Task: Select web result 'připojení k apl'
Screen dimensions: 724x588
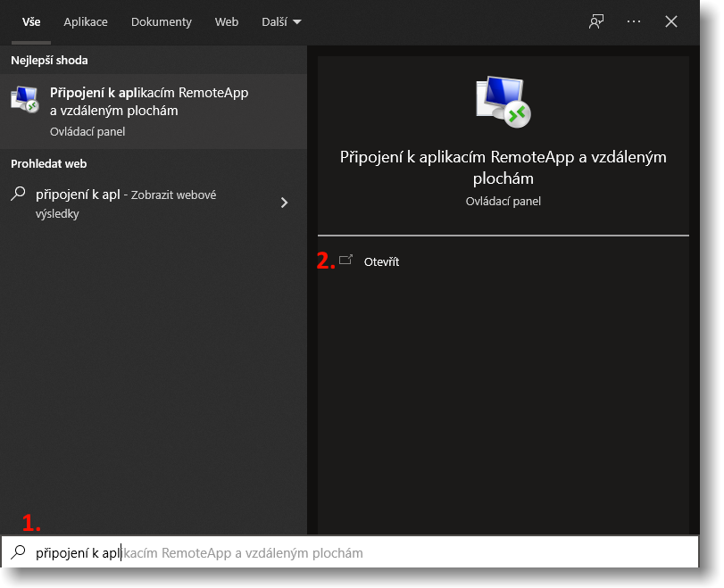Action: pyautogui.click(x=154, y=203)
